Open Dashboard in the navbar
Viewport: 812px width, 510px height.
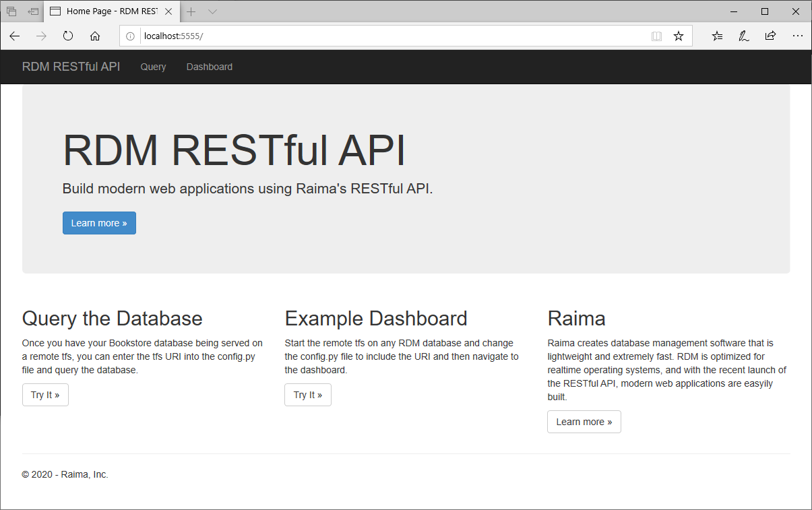[210, 67]
